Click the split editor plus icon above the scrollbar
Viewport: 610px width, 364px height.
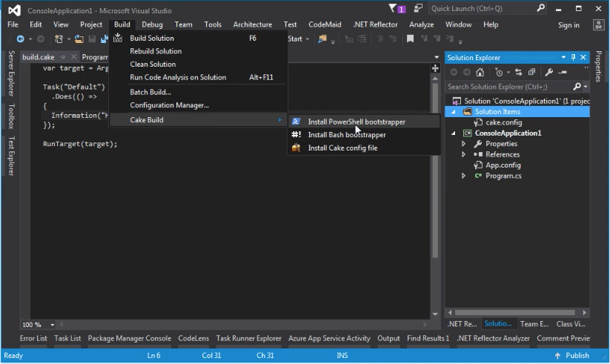click(x=435, y=68)
